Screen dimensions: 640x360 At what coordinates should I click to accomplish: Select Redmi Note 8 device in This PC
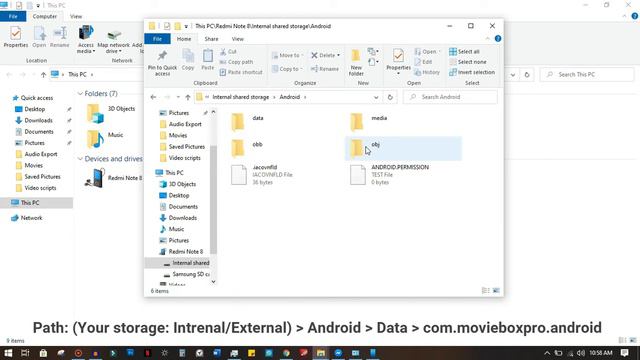[x=113, y=178]
